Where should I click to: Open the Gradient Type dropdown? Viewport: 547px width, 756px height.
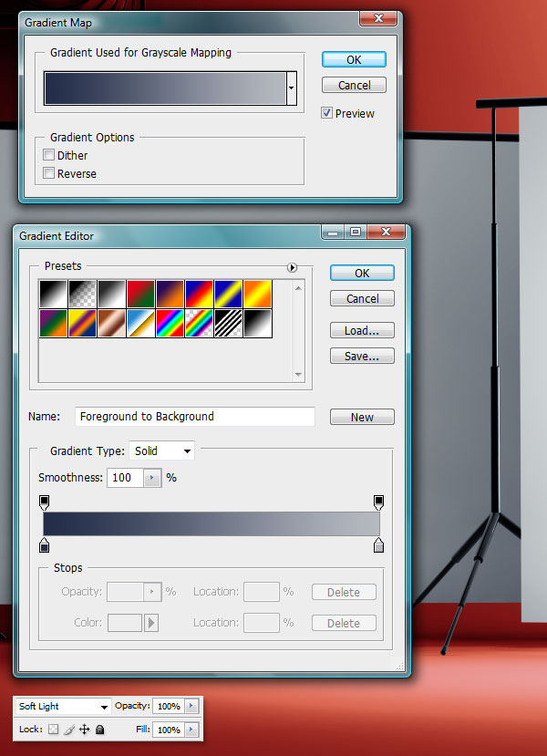(x=162, y=450)
